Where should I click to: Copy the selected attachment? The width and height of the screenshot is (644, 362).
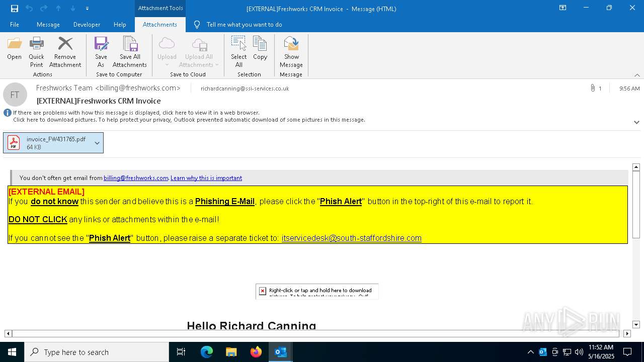click(x=260, y=48)
